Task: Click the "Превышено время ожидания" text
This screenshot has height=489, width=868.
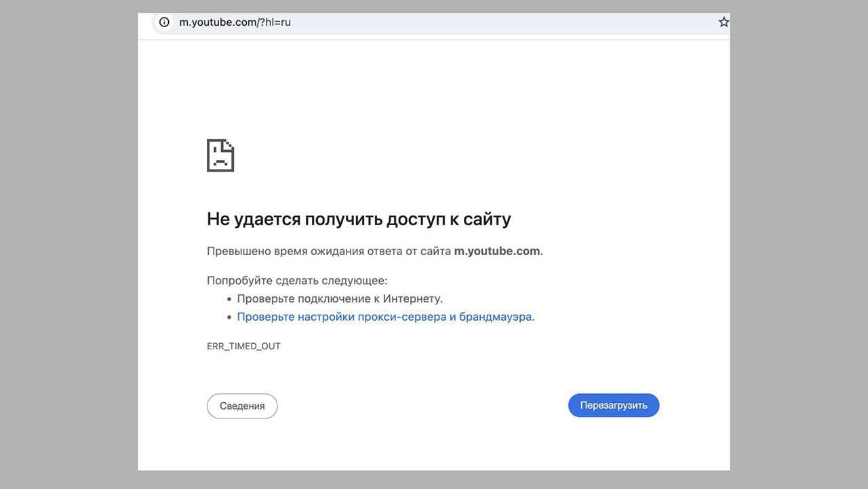Action: pos(271,251)
